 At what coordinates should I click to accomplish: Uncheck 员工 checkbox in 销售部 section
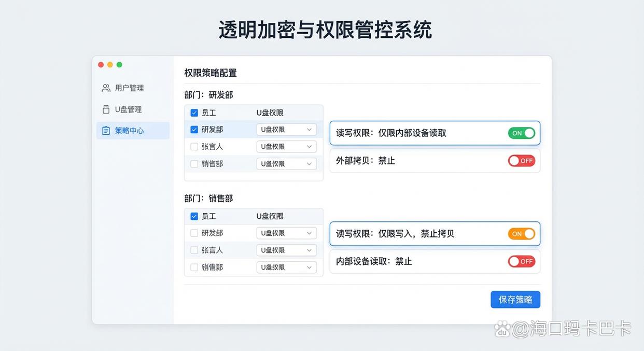[194, 216]
